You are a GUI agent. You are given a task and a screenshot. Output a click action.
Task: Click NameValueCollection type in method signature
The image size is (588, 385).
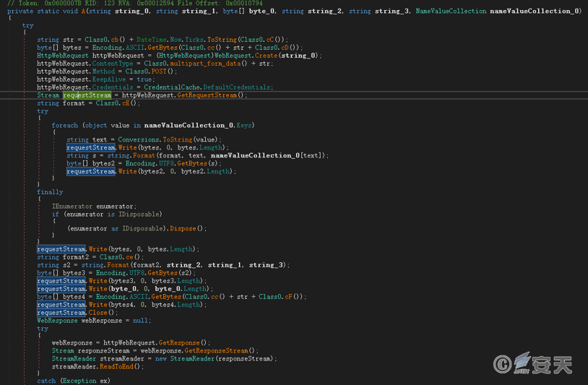tap(451, 12)
